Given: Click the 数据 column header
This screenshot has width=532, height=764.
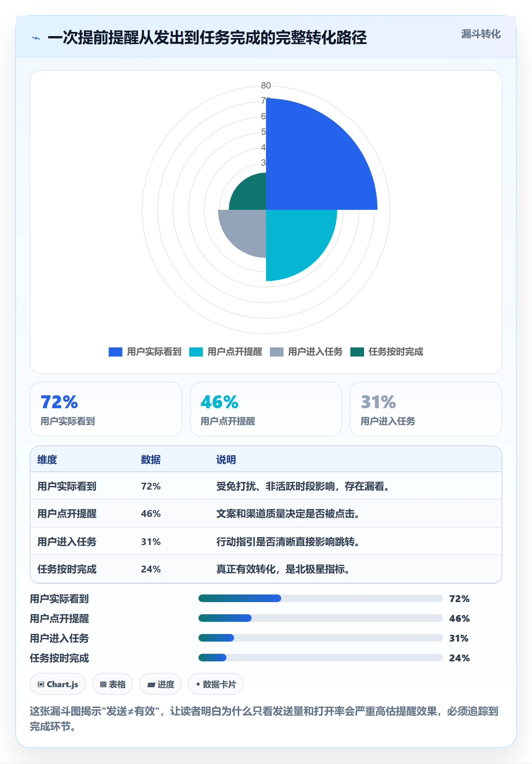Looking at the screenshot, I should 151,460.
